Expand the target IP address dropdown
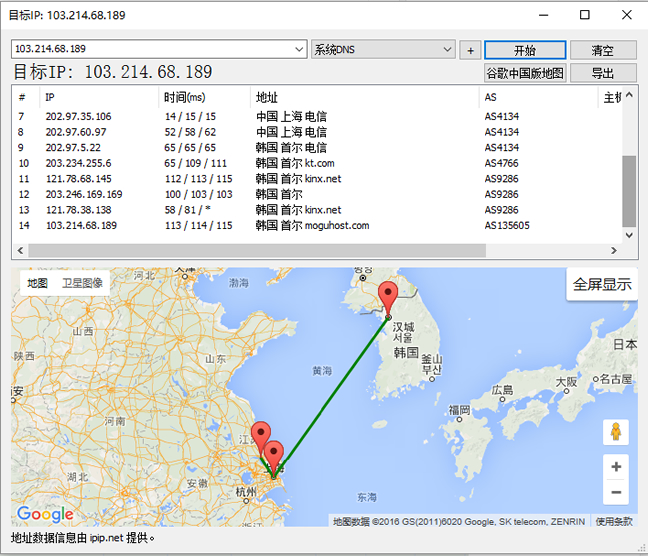Image resolution: width=648 pixels, height=556 pixels. pos(300,49)
